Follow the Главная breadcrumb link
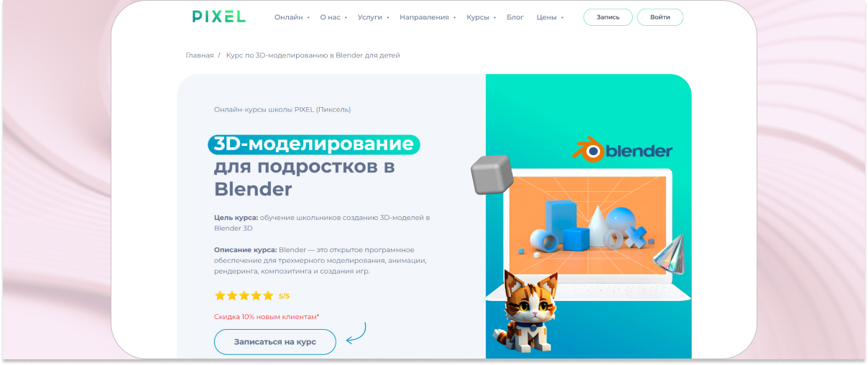The image size is (868, 365). pyautogui.click(x=200, y=55)
